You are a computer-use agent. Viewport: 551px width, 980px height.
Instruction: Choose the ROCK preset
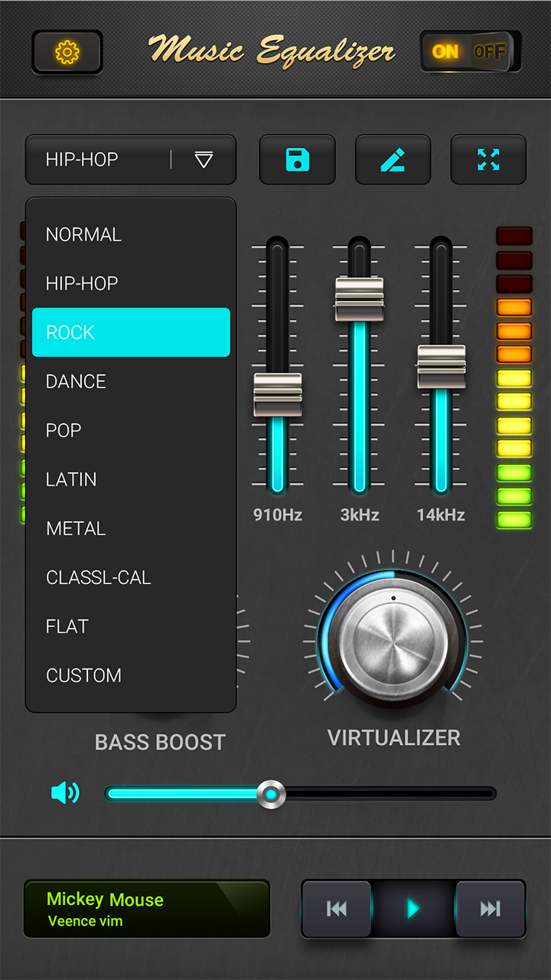click(131, 332)
